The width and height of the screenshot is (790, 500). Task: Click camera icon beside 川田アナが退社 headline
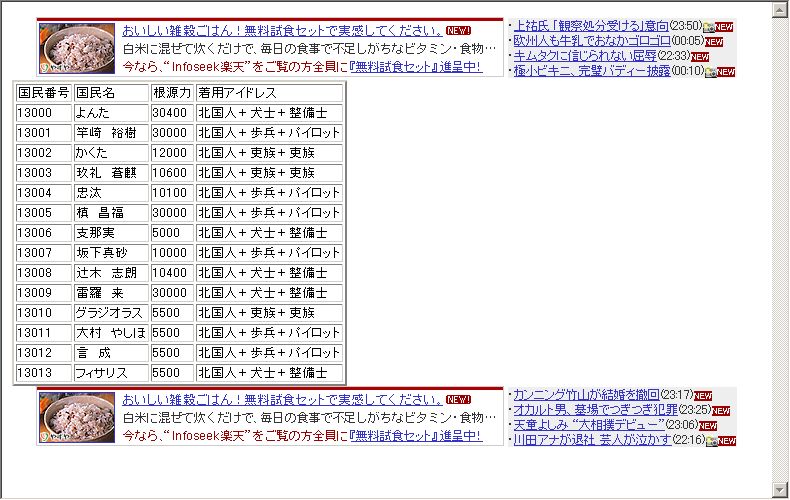click(x=710, y=441)
